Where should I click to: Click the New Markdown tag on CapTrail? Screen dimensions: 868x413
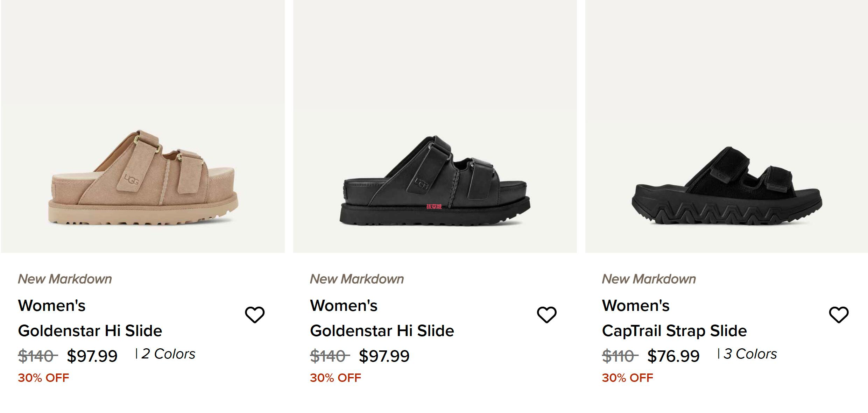649,279
